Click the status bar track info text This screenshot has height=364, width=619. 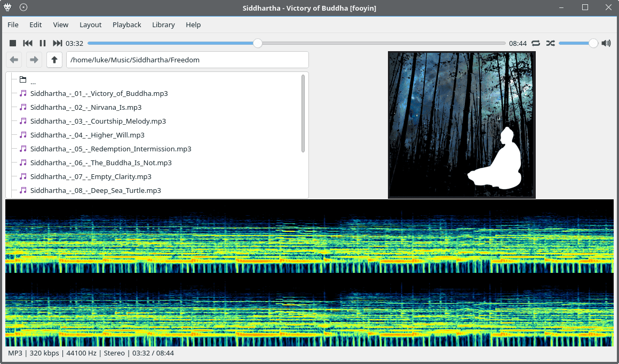pyautogui.click(x=91, y=353)
